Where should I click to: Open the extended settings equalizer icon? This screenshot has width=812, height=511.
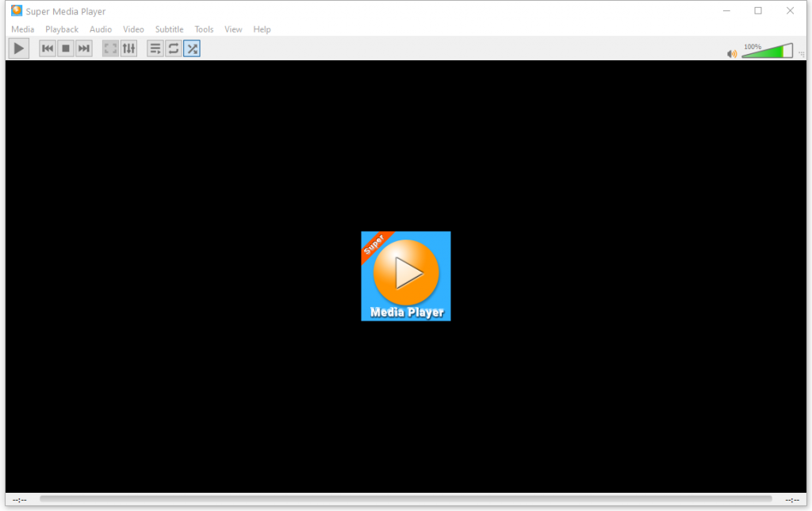(128, 48)
